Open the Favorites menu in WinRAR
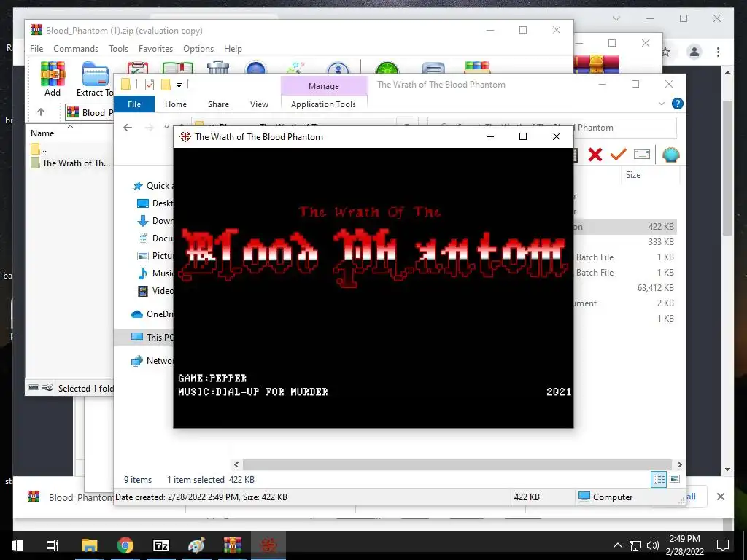 [x=155, y=49]
